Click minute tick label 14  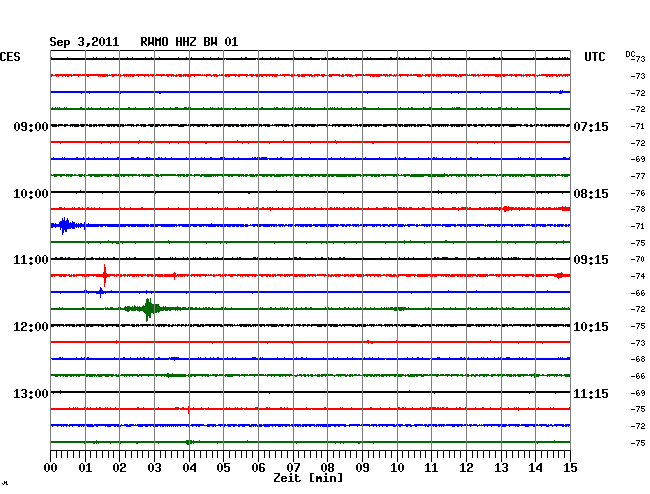pos(536,468)
